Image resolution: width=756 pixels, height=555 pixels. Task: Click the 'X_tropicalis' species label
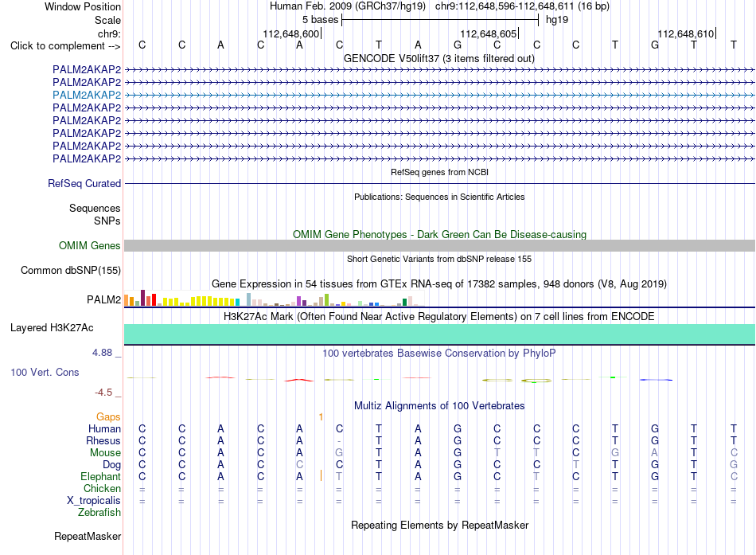click(94, 501)
